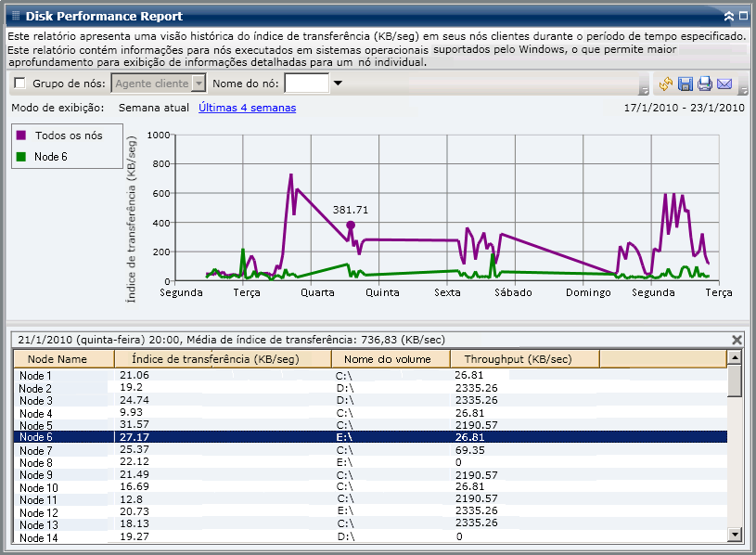
Task: Click the purple Todos os nós legend swatch
Action: pyautogui.click(x=21, y=136)
